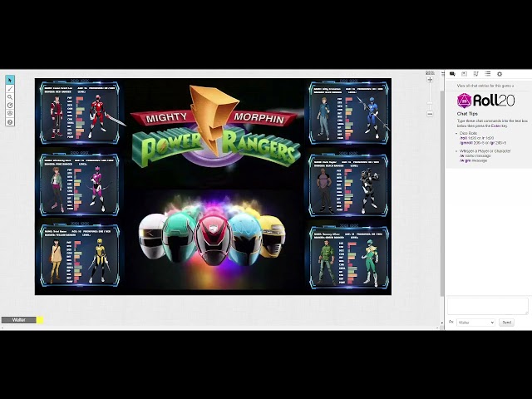The width and height of the screenshot is (532, 399).
Task: Open the Journal tab icon
Action: click(464, 74)
